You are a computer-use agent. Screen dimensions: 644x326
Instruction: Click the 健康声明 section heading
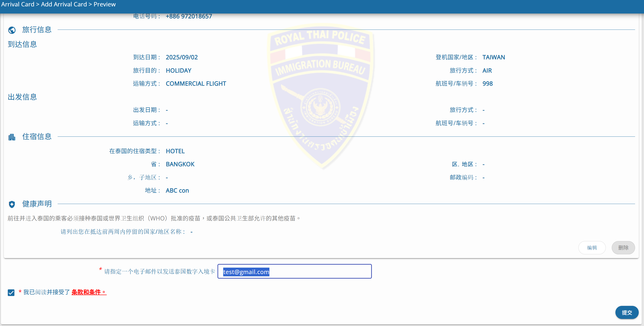[x=37, y=204]
